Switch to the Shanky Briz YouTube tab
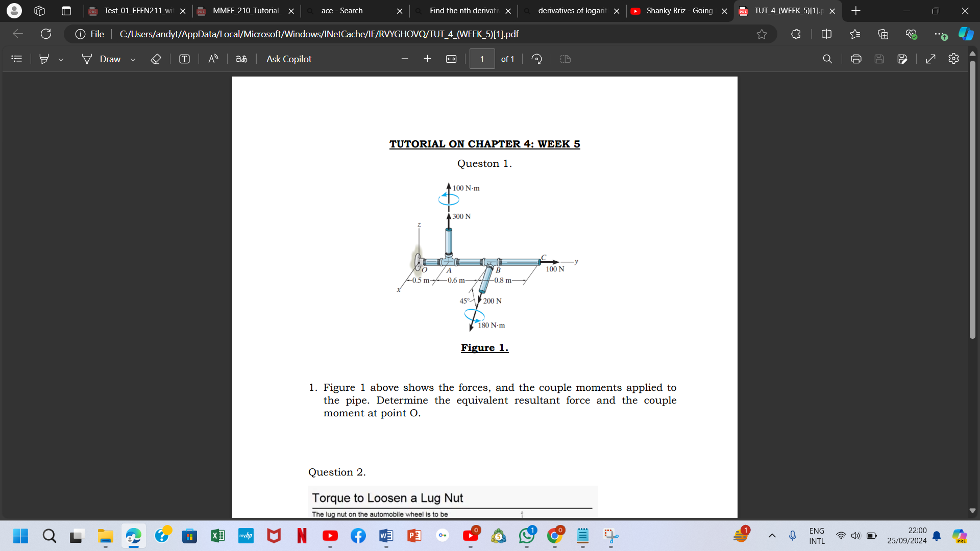 point(679,11)
